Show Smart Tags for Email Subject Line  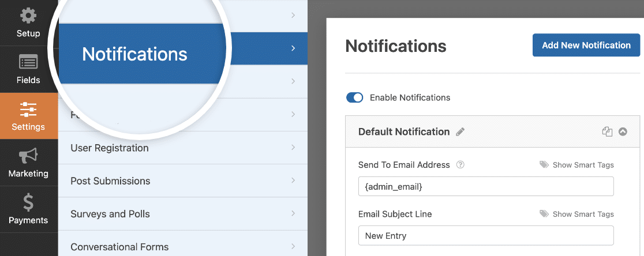point(576,214)
